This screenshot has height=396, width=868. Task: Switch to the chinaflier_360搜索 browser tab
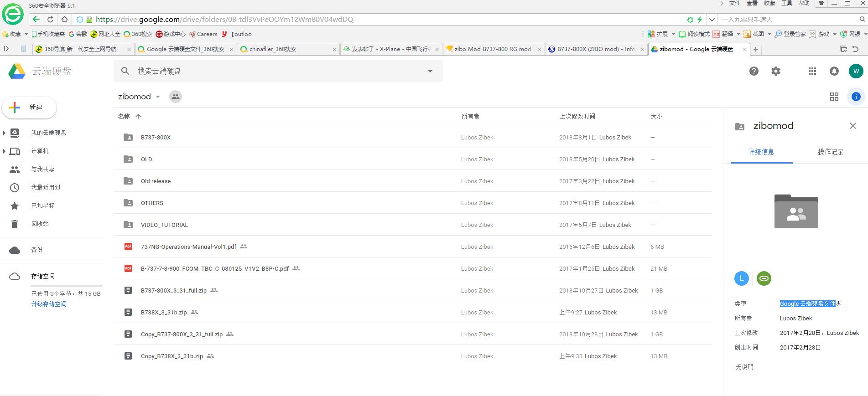288,49
